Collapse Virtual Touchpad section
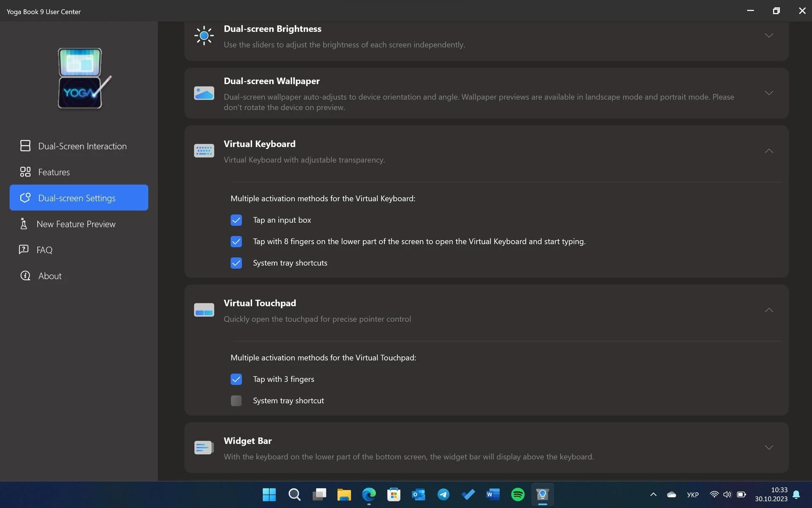Screen dimensions: 812x508 pyautogui.click(x=769, y=310)
